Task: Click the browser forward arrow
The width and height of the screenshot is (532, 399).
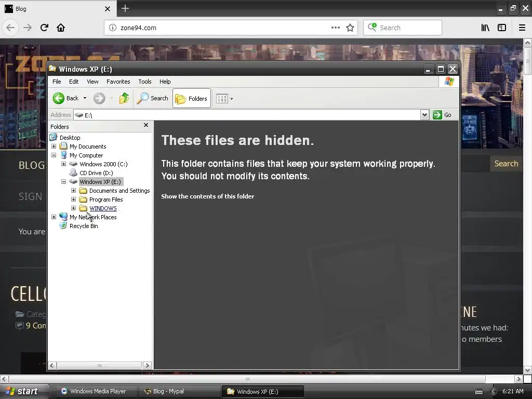Action: tap(28, 28)
